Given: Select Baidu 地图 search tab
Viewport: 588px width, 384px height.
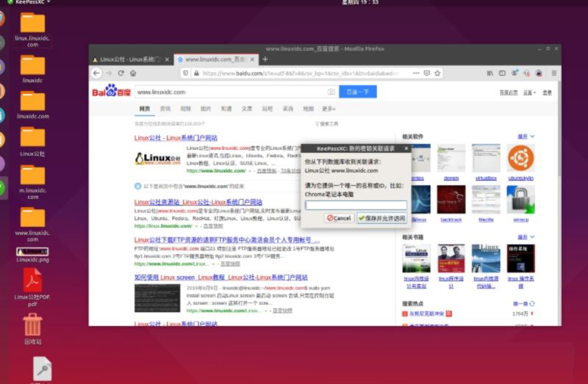Looking at the screenshot, I should point(308,109).
